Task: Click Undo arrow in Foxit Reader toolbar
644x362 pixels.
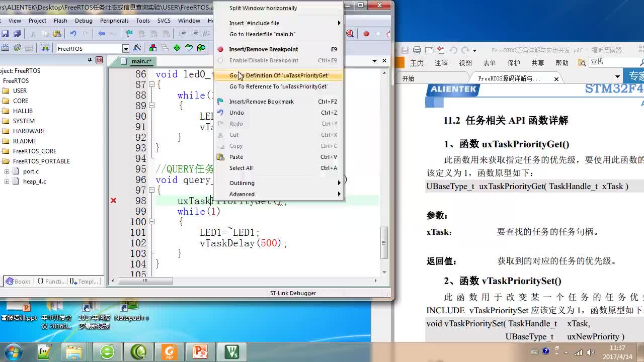Action: click(453, 50)
